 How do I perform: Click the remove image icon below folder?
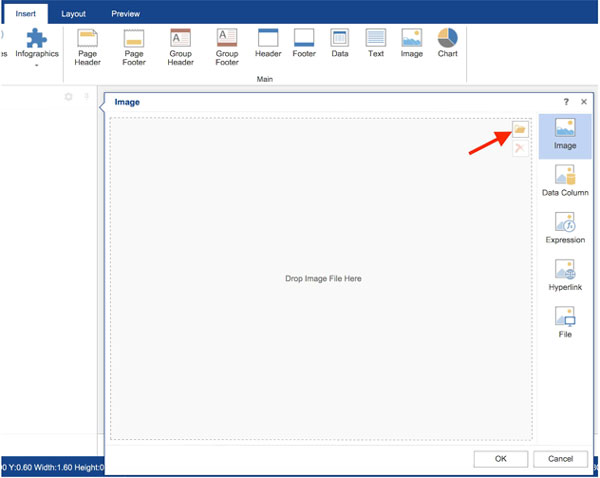point(520,148)
